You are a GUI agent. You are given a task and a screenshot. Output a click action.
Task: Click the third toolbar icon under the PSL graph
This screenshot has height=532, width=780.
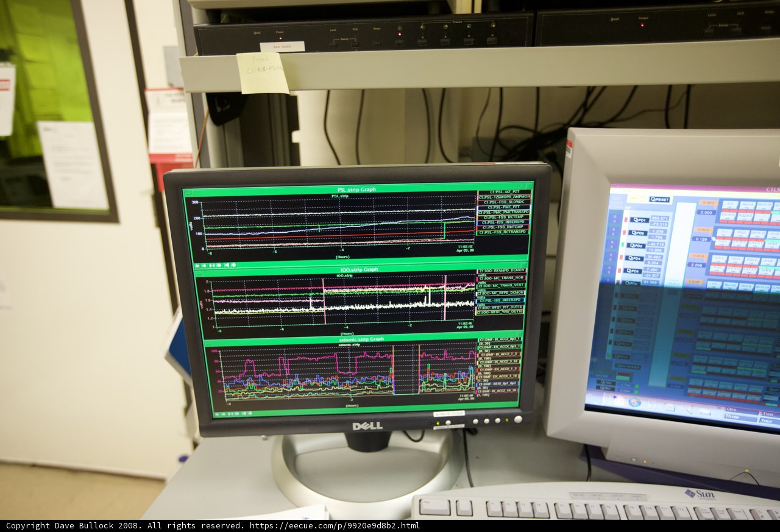click(212, 266)
